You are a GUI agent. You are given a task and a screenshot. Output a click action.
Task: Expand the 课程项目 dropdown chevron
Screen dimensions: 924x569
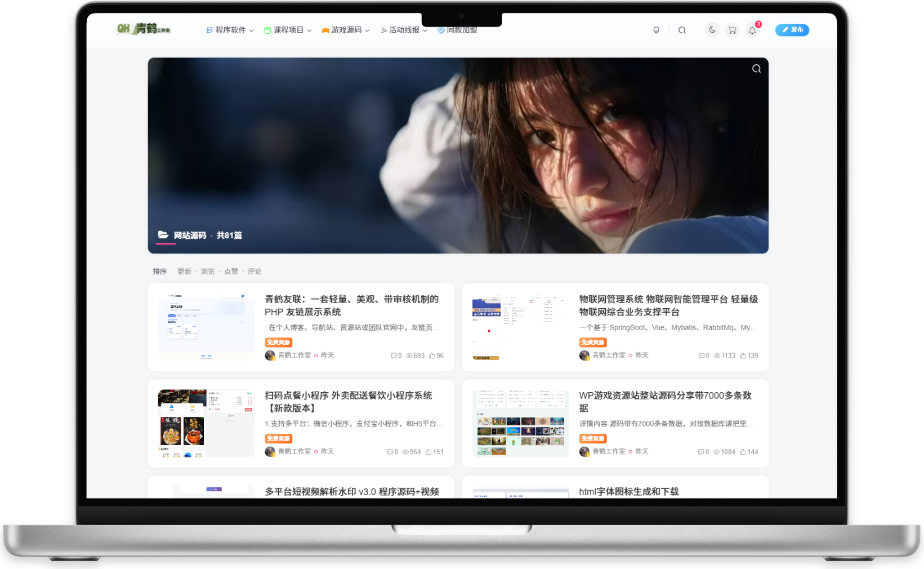(x=309, y=30)
